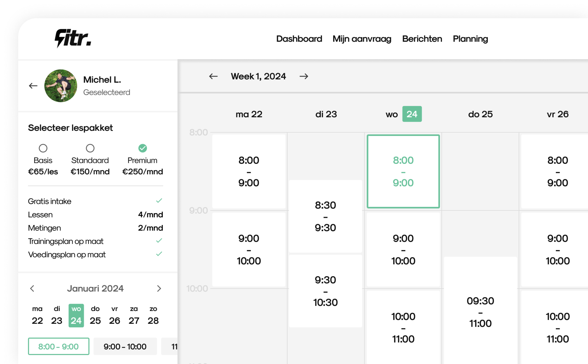Open Michel L. profile photo
This screenshot has height=364, width=588.
61,86
